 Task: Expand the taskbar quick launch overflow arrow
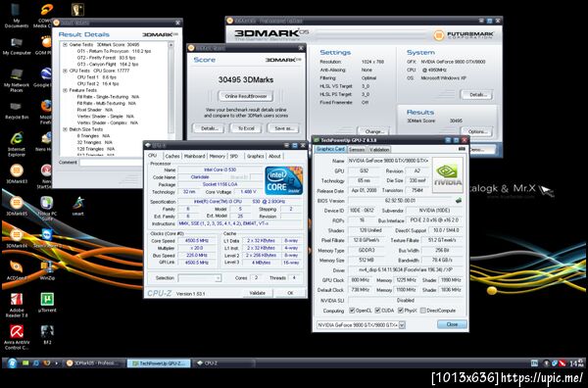(56, 363)
